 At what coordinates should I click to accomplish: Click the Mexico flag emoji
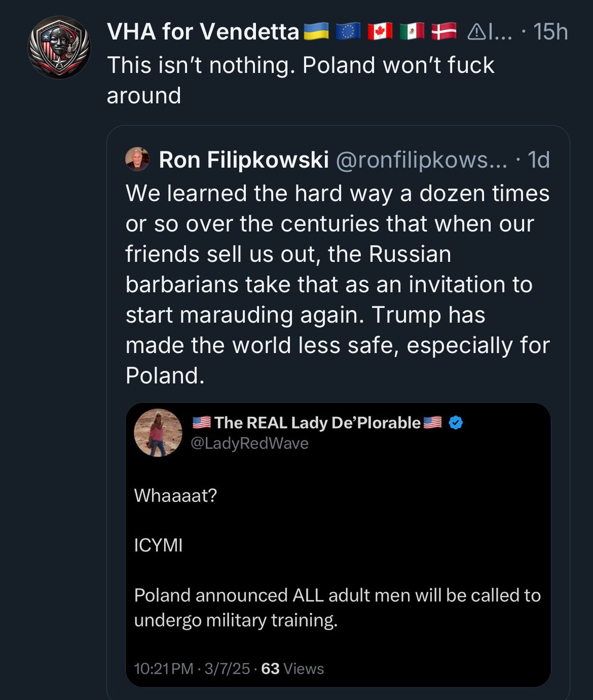pos(412,32)
